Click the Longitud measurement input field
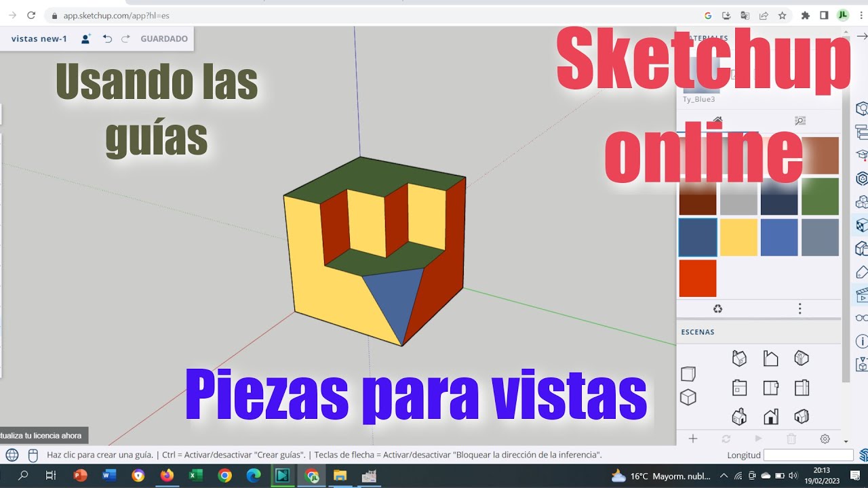This screenshot has height=488, width=868. pyautogui.click(x=808, y=455)
